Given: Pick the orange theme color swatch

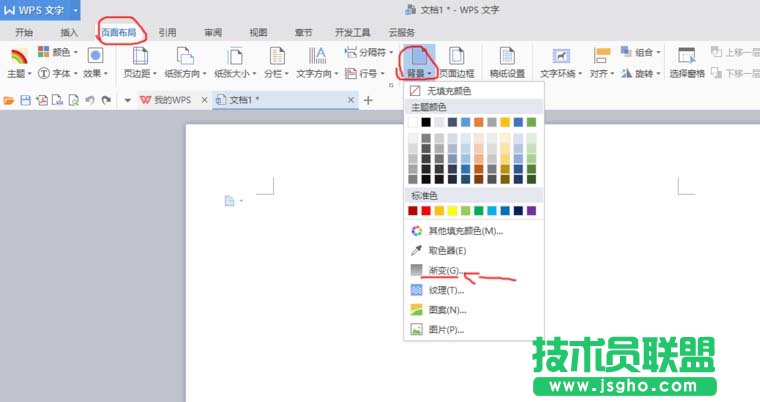Looking at the screenshot, I should [479, 122].
